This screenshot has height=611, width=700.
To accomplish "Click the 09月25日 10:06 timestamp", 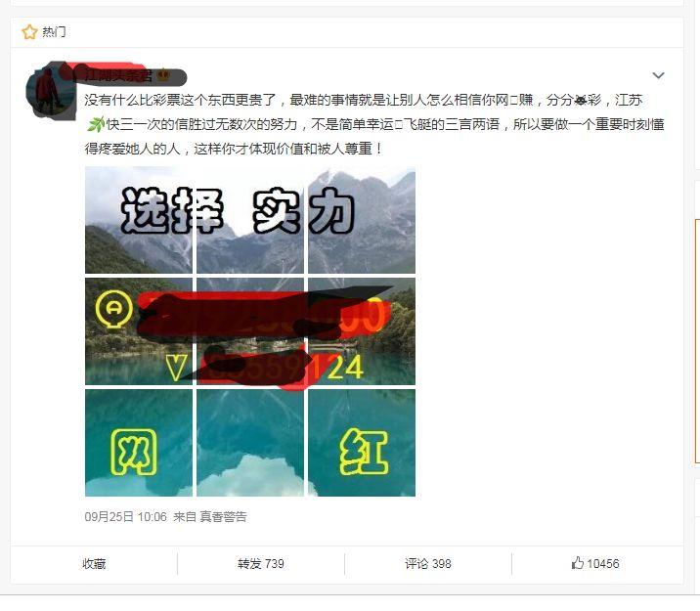I will point(125,517).
